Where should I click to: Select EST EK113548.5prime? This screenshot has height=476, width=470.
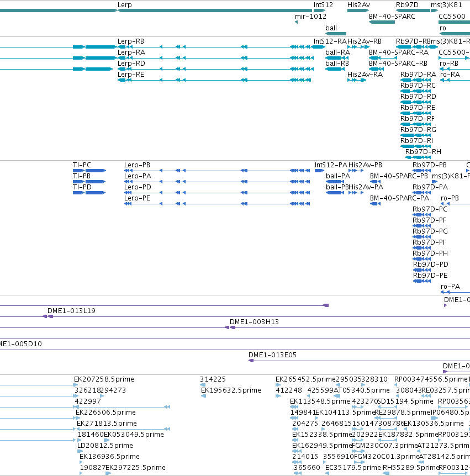point(320,401)
